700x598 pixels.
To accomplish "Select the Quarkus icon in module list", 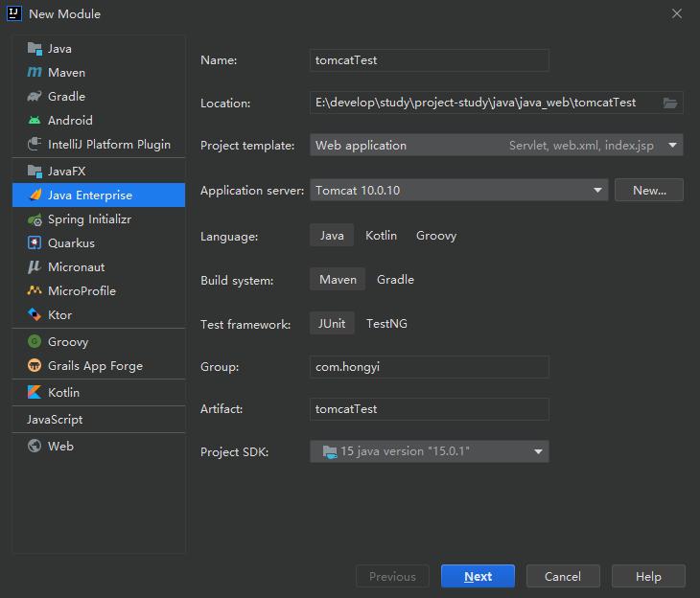I will [x=35, y=243].
